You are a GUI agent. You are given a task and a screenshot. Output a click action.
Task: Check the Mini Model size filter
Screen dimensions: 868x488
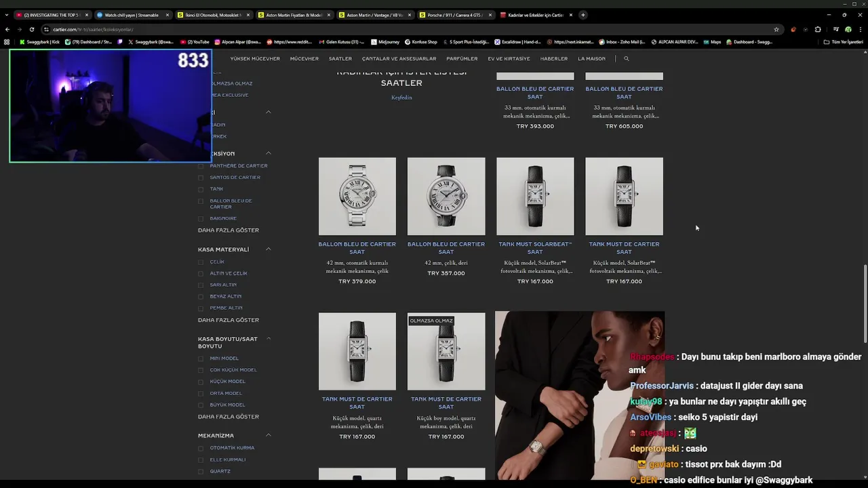[x=201, y=359]
